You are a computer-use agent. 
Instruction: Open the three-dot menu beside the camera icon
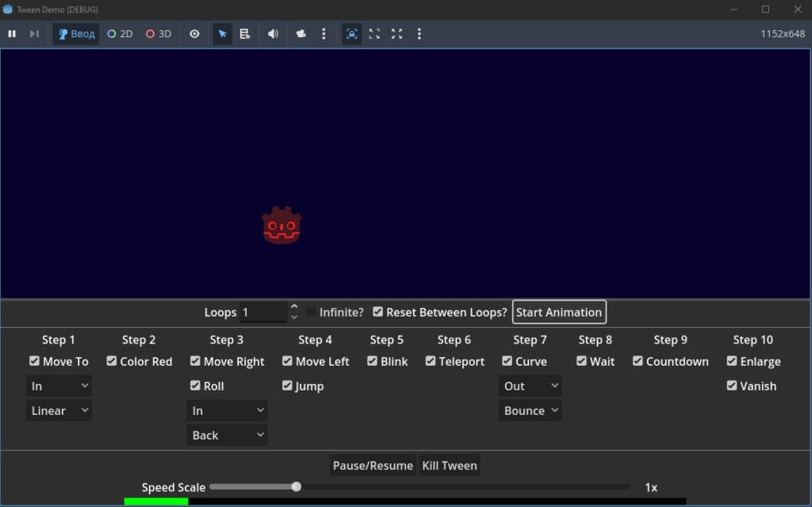[x=324, y=33]
